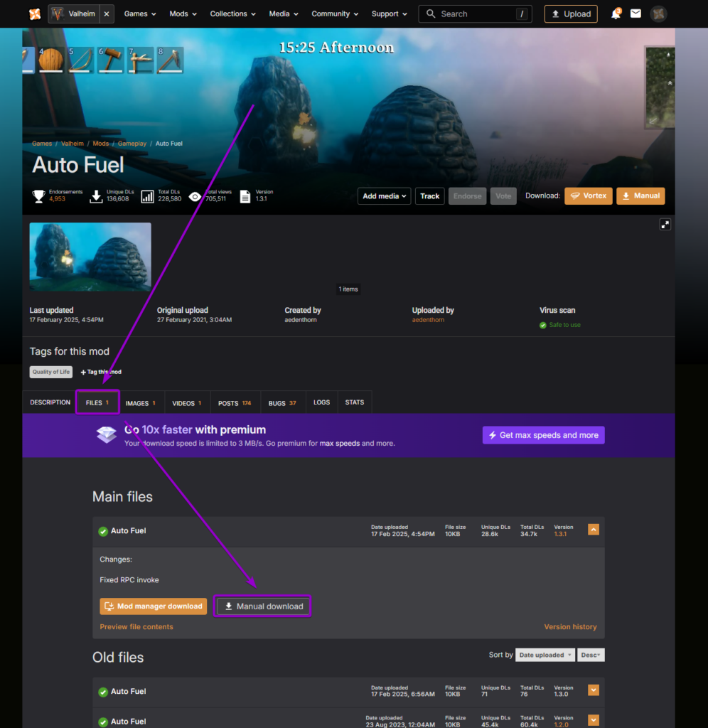708x728 pixels.
Task: Click the header Manual download button
Action: pyautogui.click(x=640, y=196)
